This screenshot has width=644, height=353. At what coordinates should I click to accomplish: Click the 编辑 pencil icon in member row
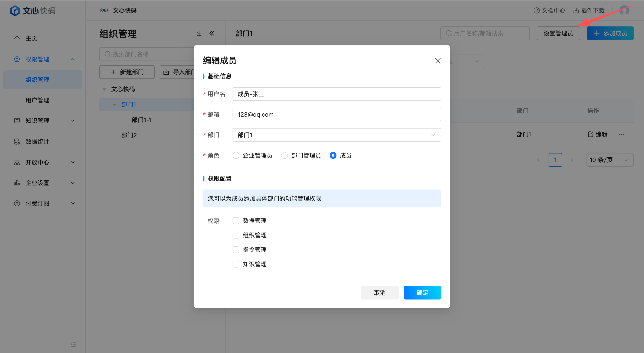coord(591,134)
